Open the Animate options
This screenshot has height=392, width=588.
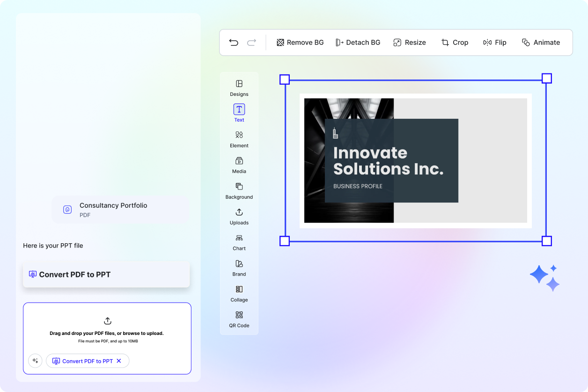[x=541, y=42]
